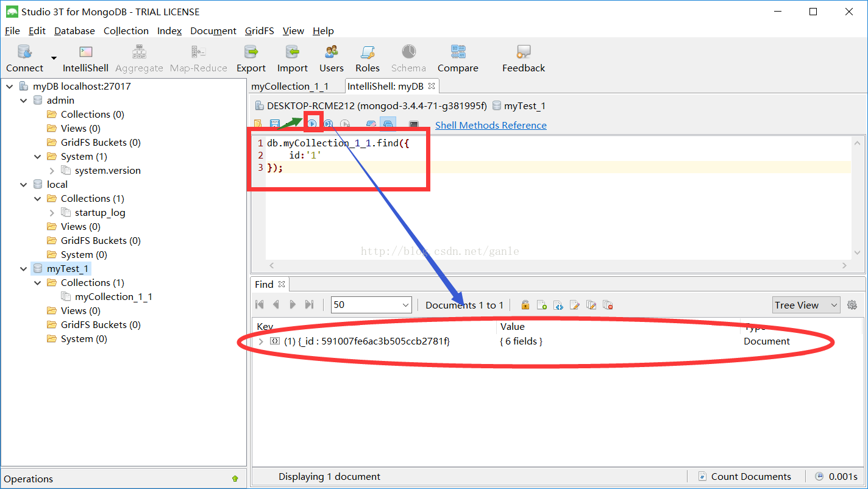Open the Edit menu
Image resolution: width=868 pixels, height=489 pixels.
pos(37,30)
